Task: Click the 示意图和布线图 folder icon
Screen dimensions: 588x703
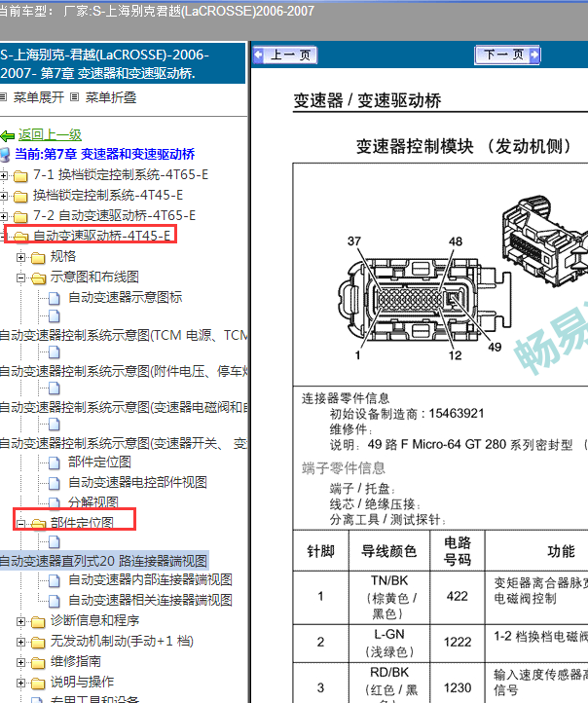Action: (38, 278)
